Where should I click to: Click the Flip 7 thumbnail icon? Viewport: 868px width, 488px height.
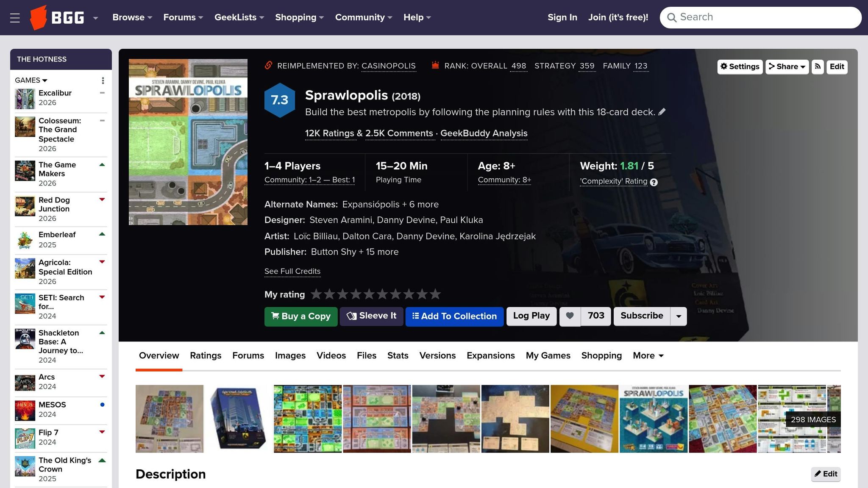25,438
